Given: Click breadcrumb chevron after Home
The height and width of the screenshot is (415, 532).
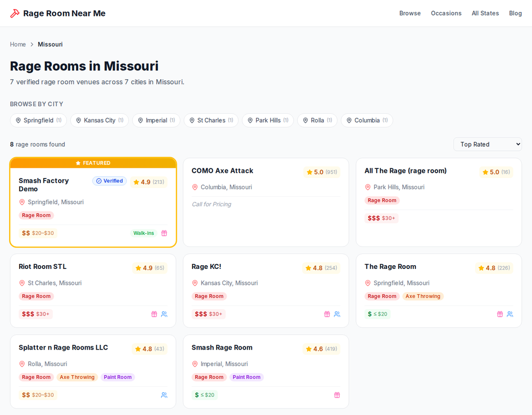Looking at the screenshot, I should pos(32,45).
